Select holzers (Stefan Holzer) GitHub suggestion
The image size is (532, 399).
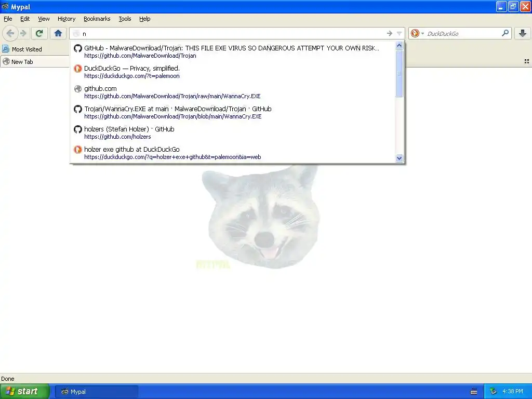[x=233, y=132]
